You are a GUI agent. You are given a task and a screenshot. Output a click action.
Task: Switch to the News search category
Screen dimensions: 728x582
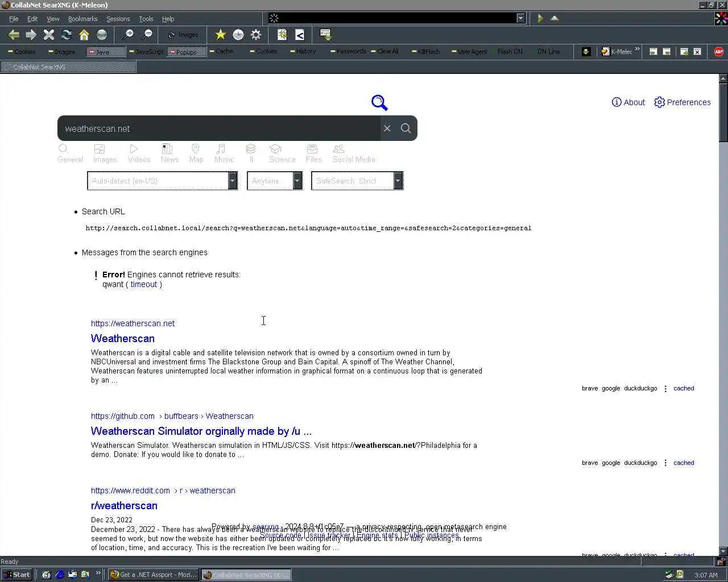pyautogui.click(x=169, y=153)
